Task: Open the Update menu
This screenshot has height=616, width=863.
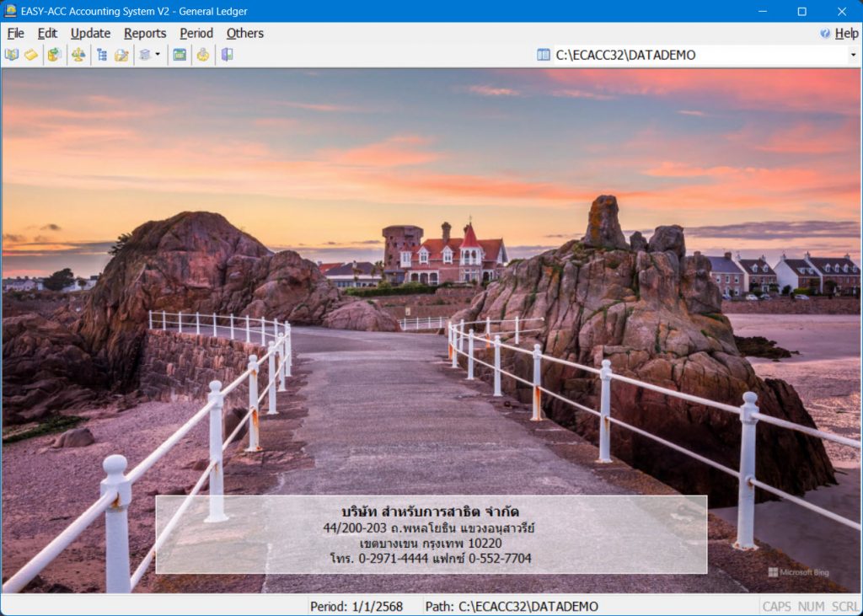Action: click(x=90, y=33)
